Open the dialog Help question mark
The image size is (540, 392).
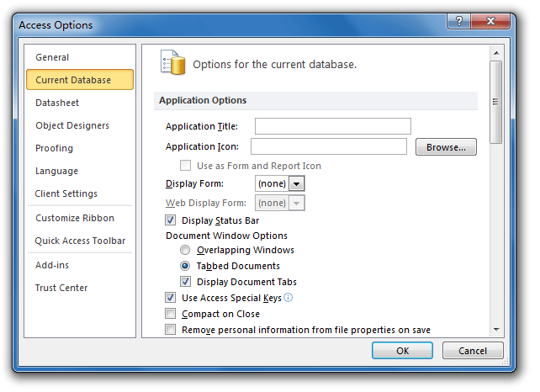click(458, 21)
